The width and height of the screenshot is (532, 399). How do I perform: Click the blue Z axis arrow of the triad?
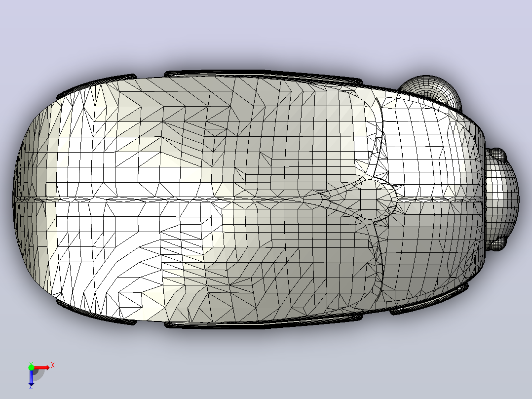click(31, 378)
